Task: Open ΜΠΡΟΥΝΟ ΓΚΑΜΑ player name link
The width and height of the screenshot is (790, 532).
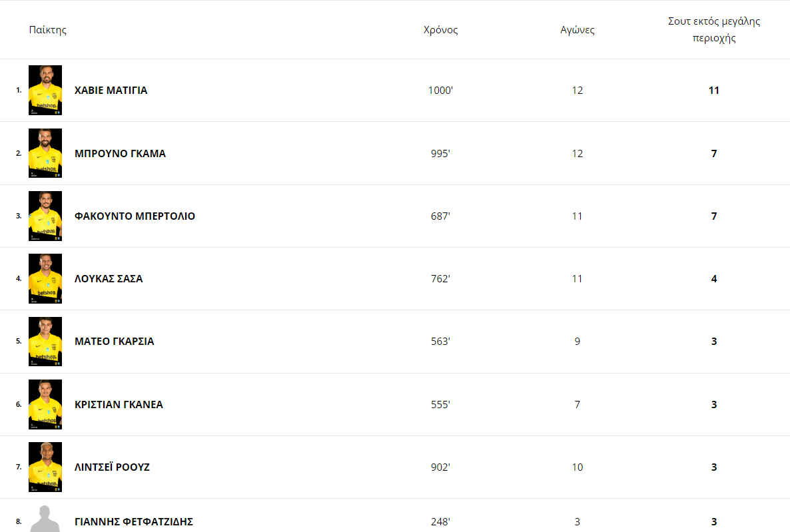Action: point(120,154)
